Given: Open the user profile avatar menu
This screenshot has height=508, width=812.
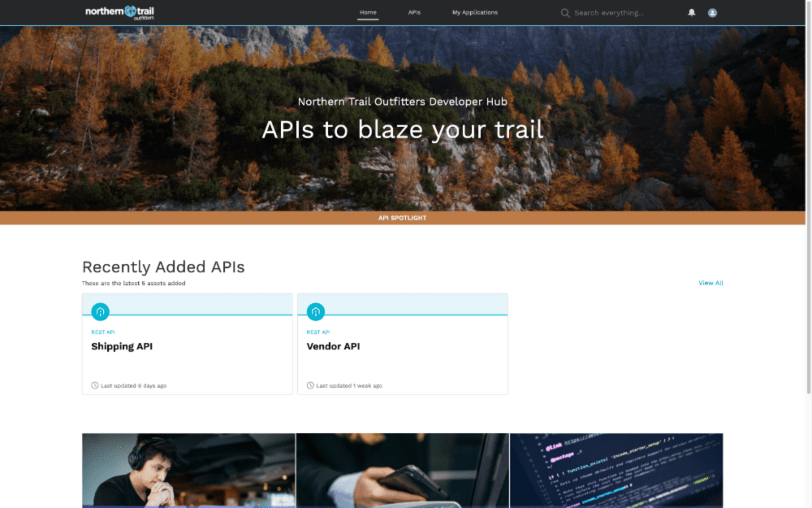Looking at the screenshot, I should coord(712,13).
